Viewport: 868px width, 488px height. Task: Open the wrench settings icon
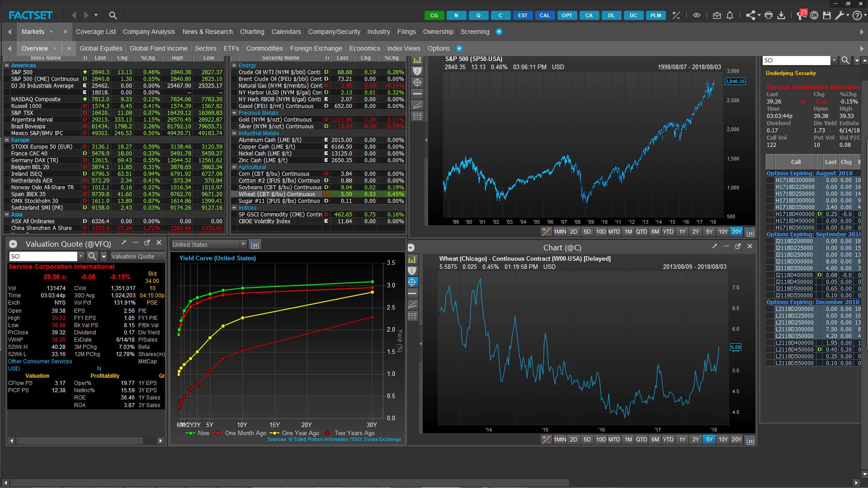840,15
